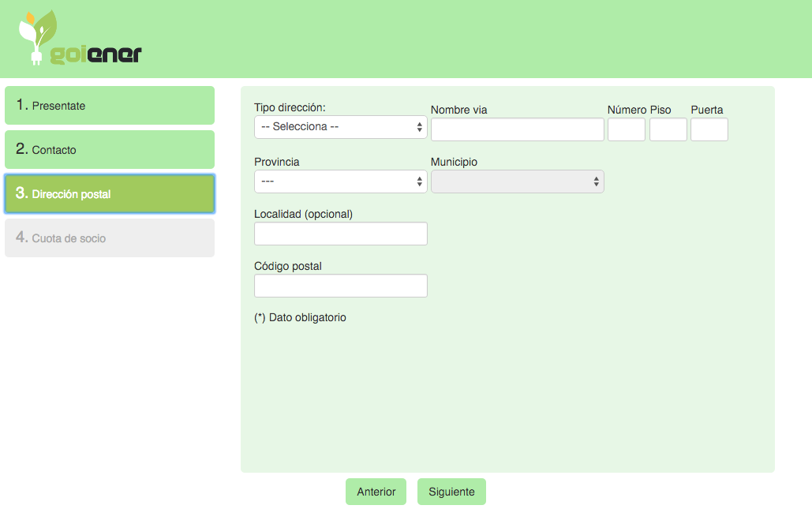The height and width of the screenshot is (524, 812).
Task: Click the Dato obligatorio note
Action: (300, 318)
